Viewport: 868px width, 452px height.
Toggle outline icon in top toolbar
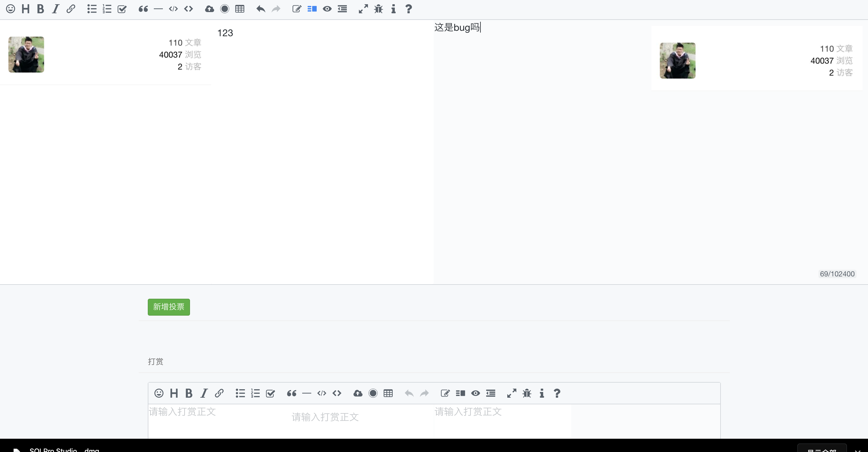(342, 9)
